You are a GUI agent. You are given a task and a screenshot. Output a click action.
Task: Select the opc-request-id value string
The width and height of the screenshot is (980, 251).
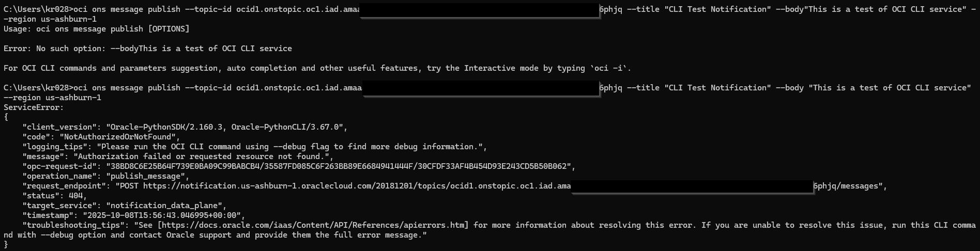(x=339, y=166)
